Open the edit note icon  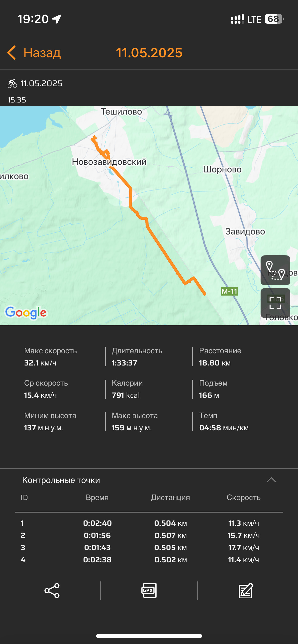click(x=246, y=590)
